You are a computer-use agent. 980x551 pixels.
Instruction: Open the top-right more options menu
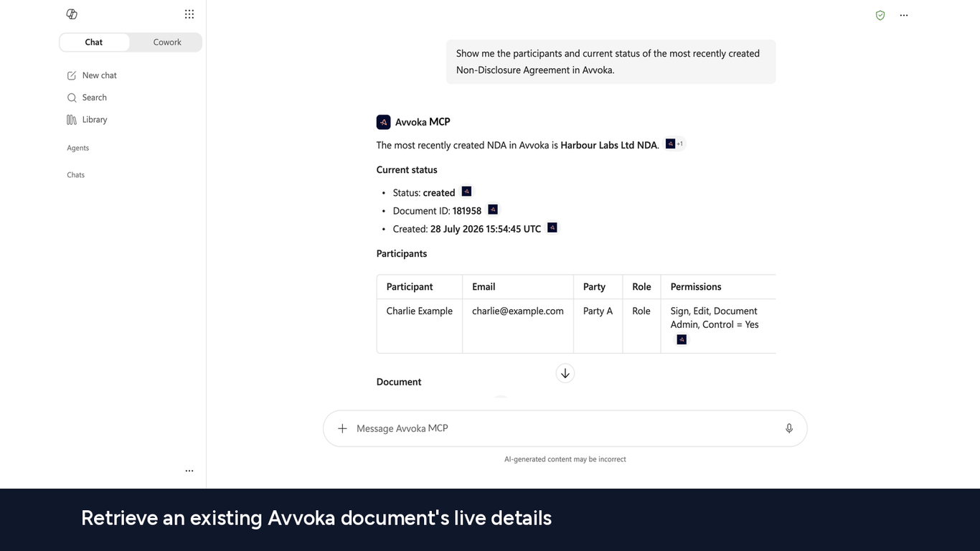[x=904, y=15]
